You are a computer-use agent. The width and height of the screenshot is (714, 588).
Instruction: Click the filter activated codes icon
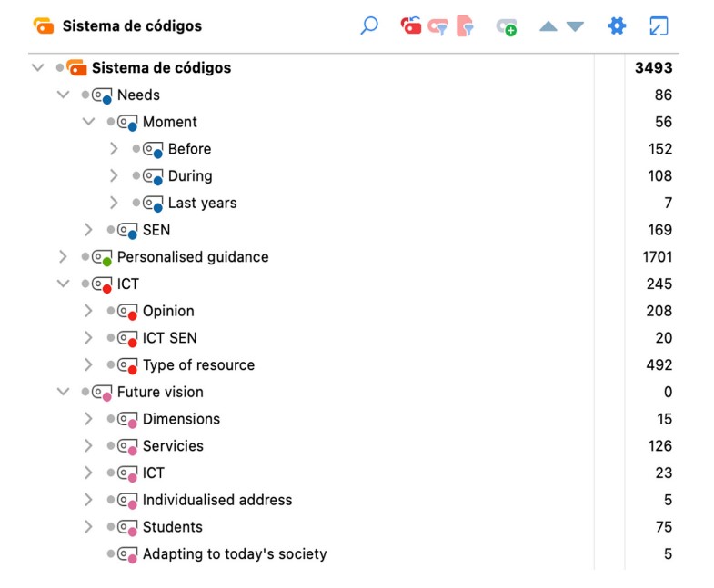(438, 26)
